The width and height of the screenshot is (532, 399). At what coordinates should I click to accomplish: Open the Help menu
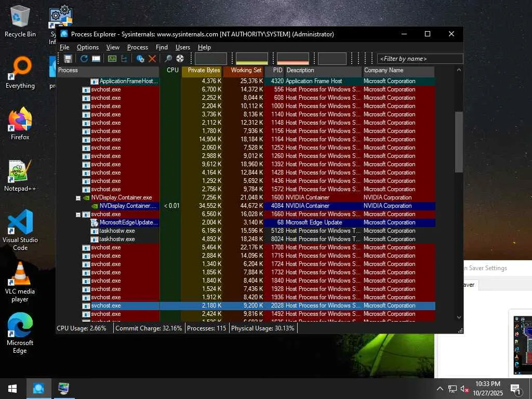tap(204, 47)
